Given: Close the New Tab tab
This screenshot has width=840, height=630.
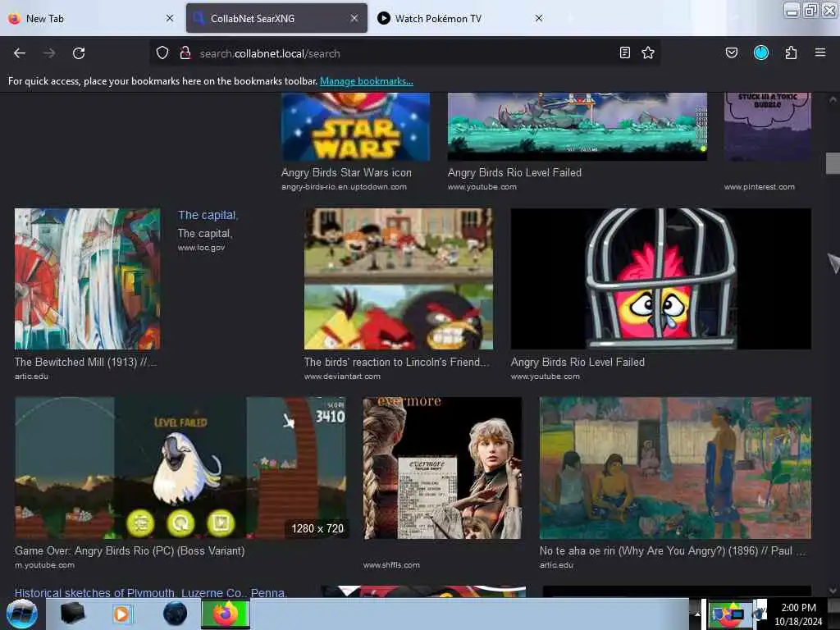Looking at the screenshot, I should 170,18.
